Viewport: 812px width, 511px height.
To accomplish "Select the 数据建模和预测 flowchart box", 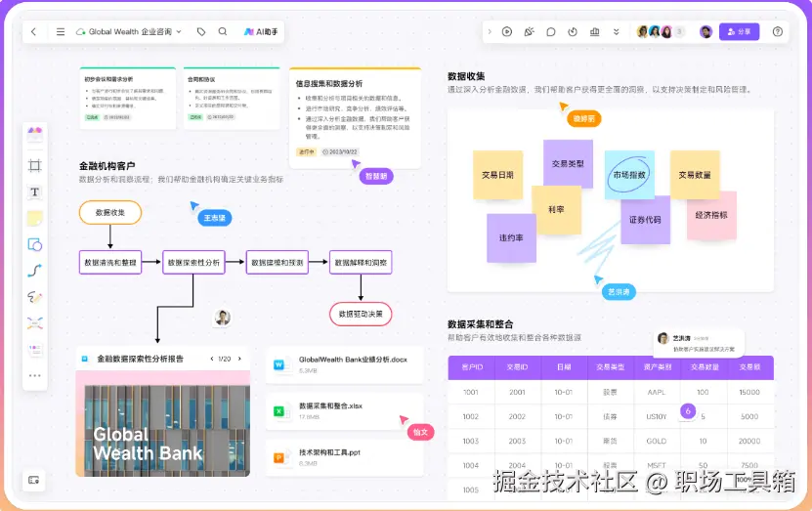I will 278,263.
